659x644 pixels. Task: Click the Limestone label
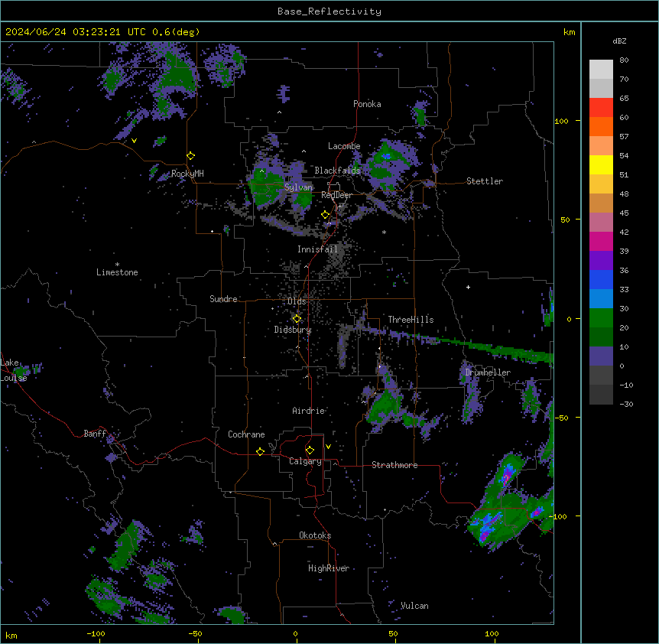point(117,272)
